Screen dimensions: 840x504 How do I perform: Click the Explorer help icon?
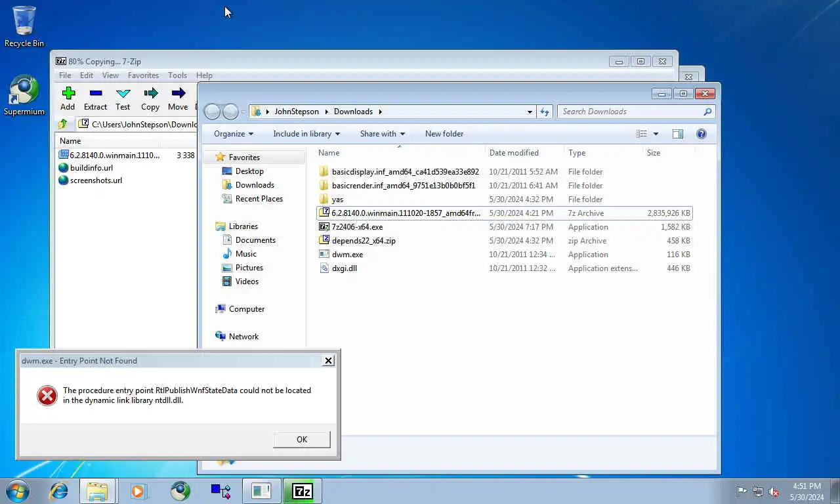coord(702,134)
